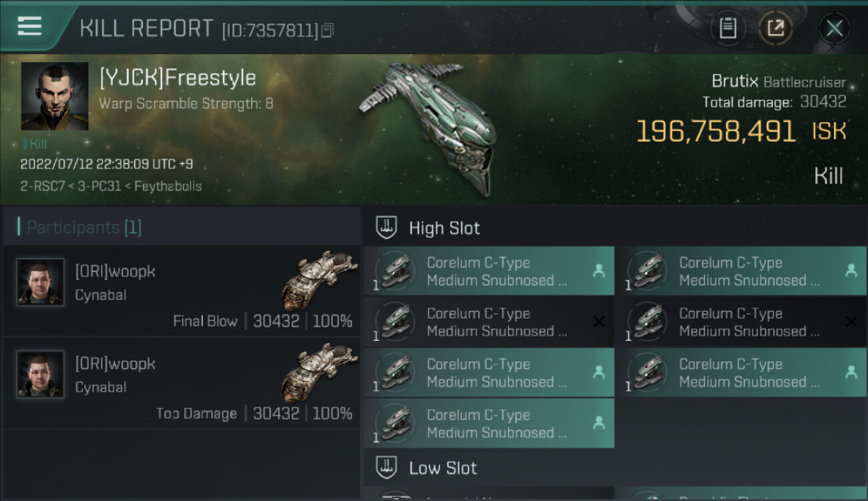This screenshot has width=868, height=501.
Task: Click the person icon on top-right module
Action: 851,271
